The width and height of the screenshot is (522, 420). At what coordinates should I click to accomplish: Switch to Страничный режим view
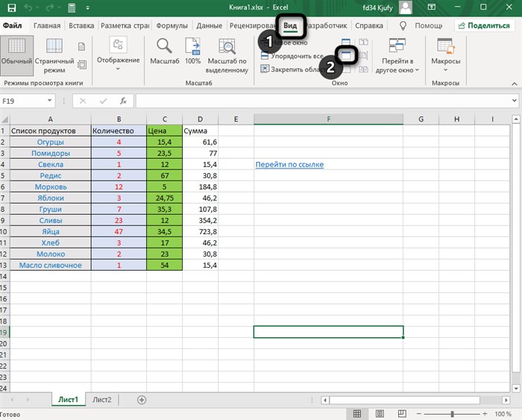click(54, 55)
